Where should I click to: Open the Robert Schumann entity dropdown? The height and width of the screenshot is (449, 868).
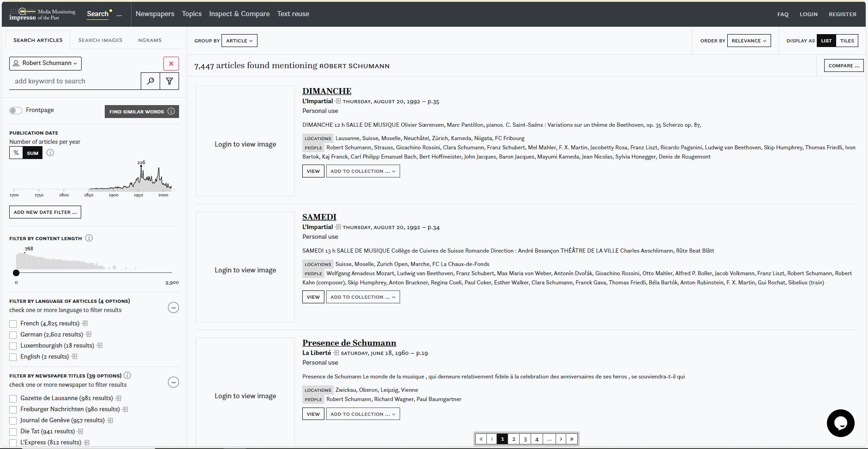(x=45, y=63)
